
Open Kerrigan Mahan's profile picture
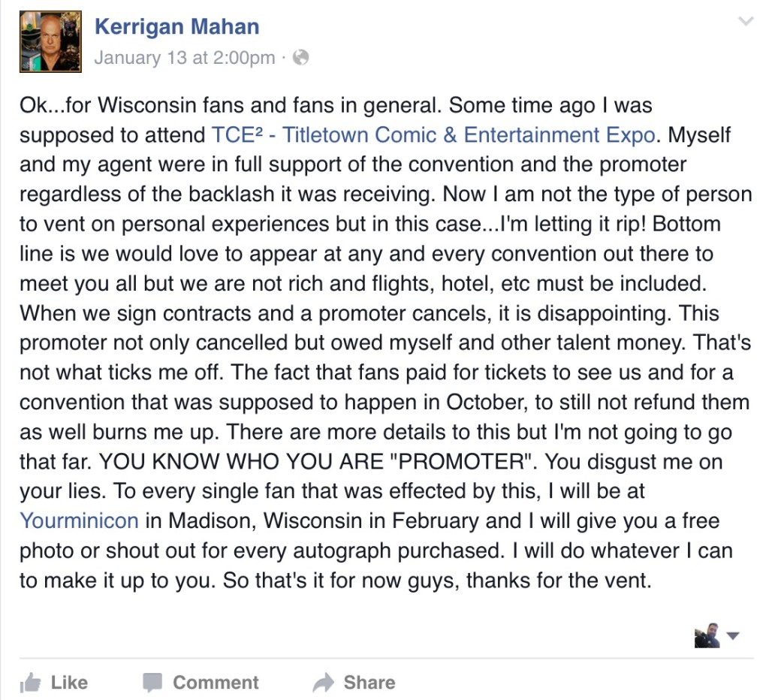tap(50, 42)
